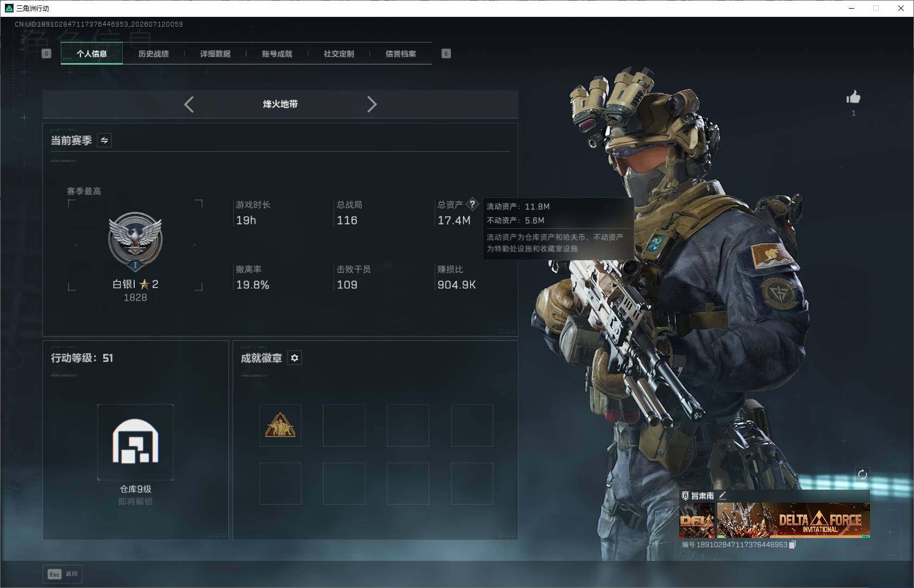
Task: Toggle current season swap icon
Action: [104, 140]
